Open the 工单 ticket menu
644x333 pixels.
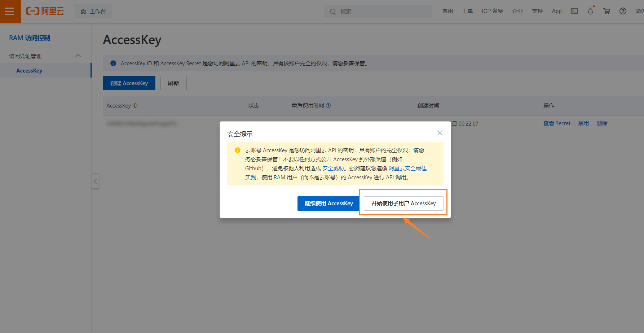coord(467,11)
